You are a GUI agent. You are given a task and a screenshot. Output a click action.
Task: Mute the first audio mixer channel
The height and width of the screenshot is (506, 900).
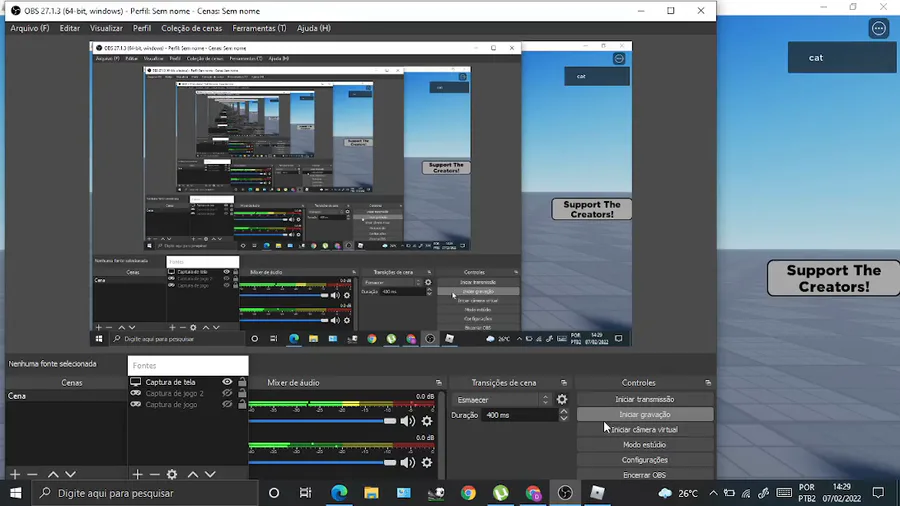click(x=408, y=421)
